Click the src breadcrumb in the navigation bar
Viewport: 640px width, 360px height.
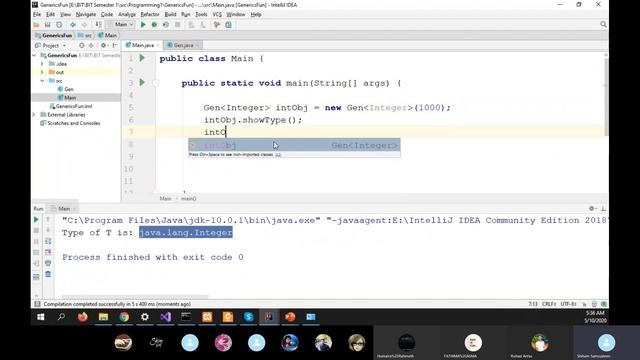pos(85,36)
